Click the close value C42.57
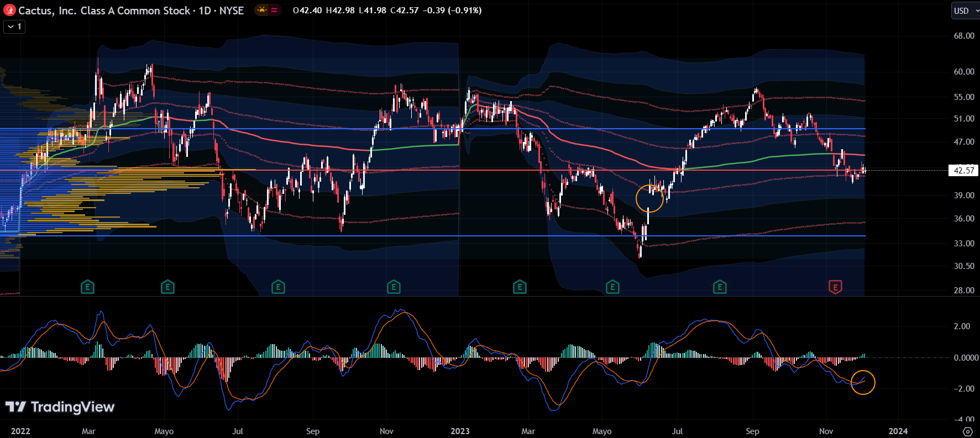The image size is (980, 438). (405, 10)
